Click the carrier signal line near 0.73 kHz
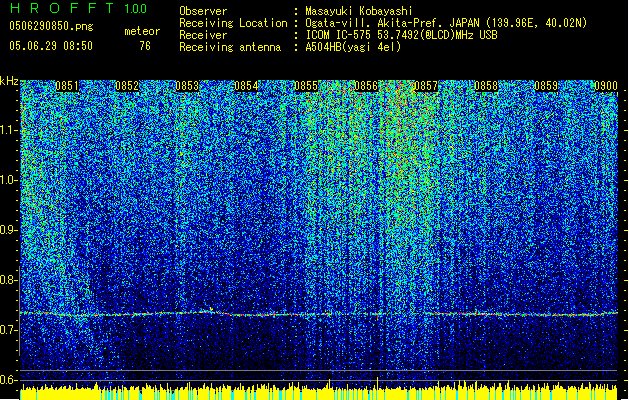 (x=319, y=314)
